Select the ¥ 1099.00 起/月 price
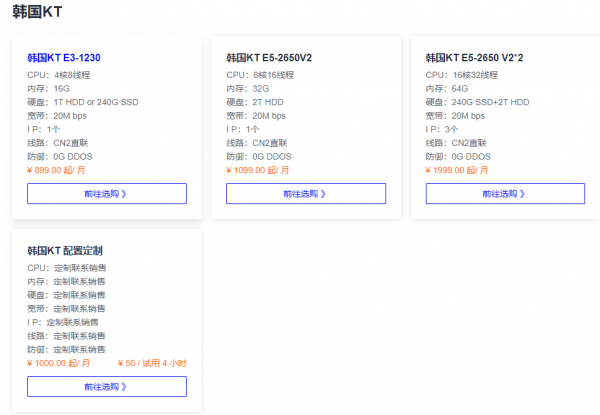Screen dimensions: 600x415 coord(258,170)
